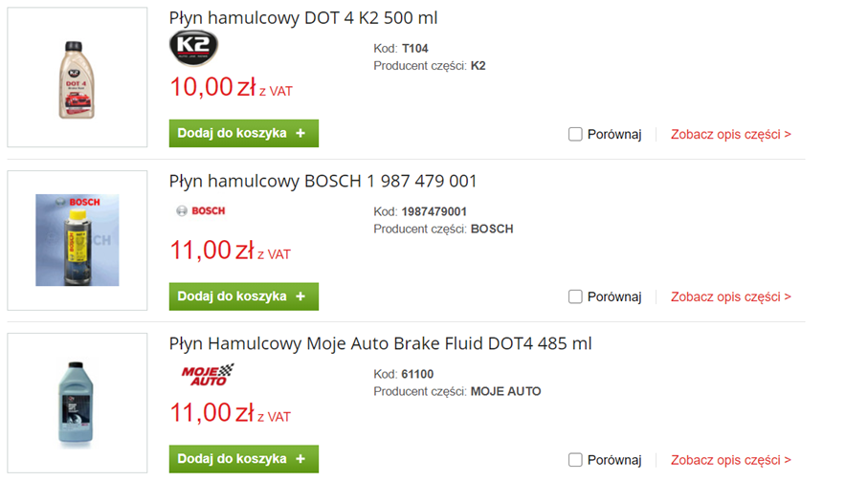Screen dimensions: 868x481
Task: Open the Bosch brake fluid product image
Action: [x=77, y=240]
